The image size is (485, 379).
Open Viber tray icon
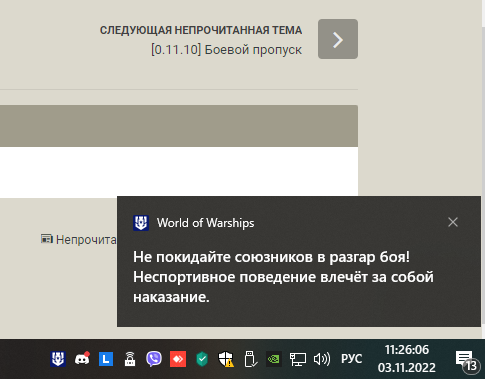point(154,359)
